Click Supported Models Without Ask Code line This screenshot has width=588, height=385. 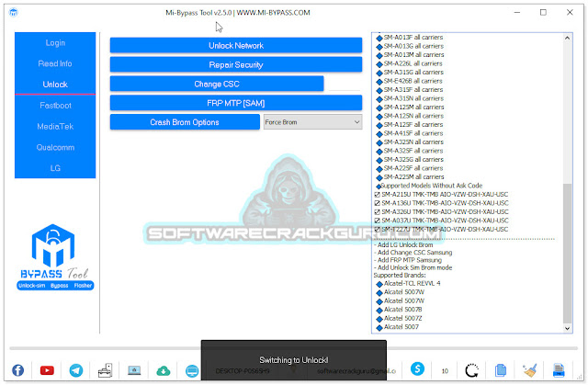429,186
